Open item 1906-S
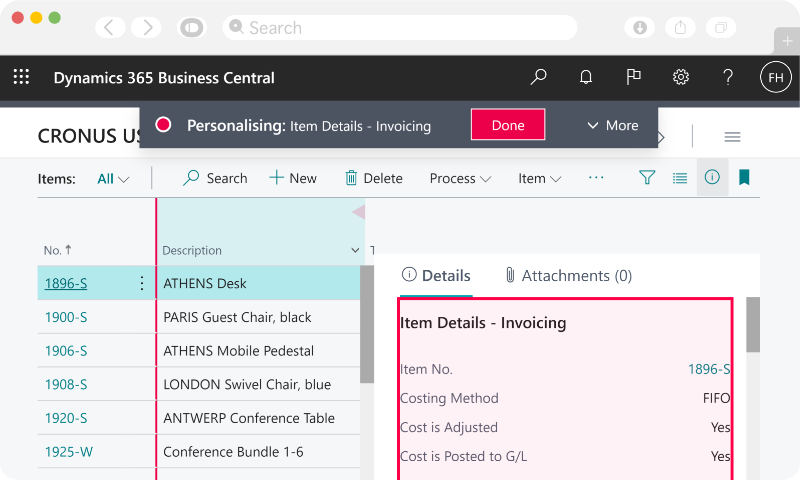This screenshot has height=480, width=800. pyautogui.click(x=66, y=350)
